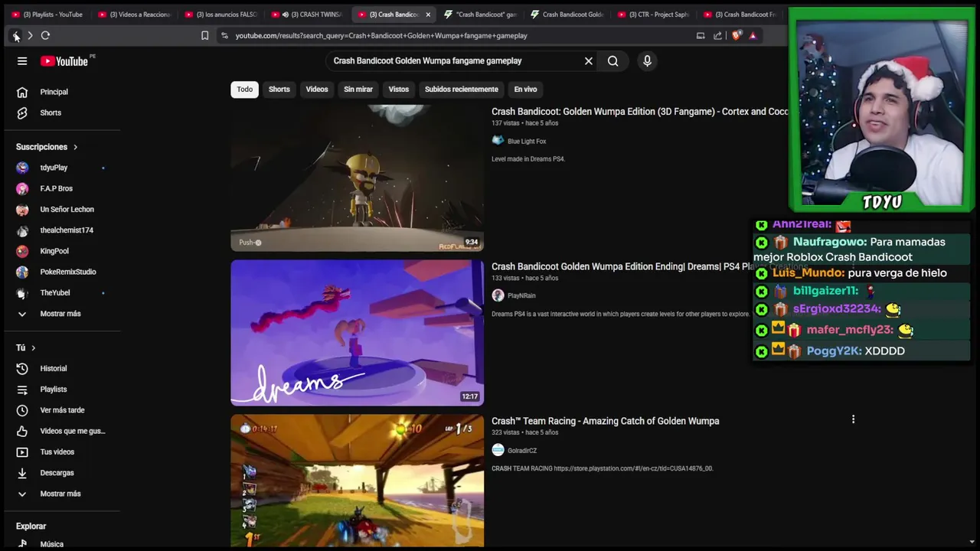Select the Shorts filter chip
This screenshot has width=980, height=551.
point(279,90)
